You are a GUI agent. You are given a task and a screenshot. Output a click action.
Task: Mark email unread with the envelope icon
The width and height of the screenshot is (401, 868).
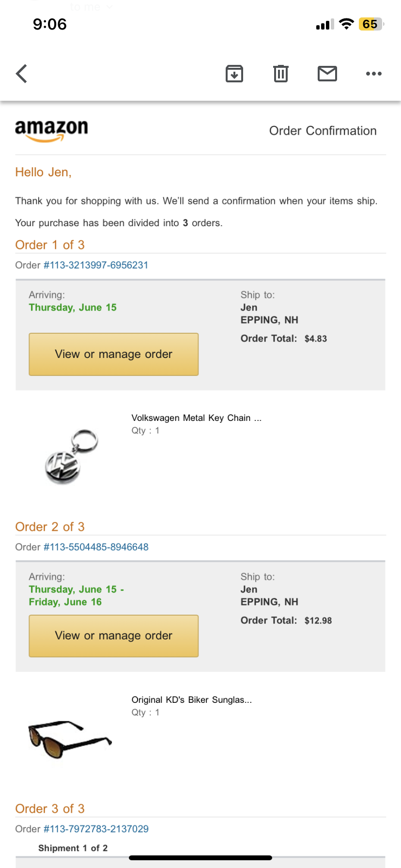coord(327,74)
